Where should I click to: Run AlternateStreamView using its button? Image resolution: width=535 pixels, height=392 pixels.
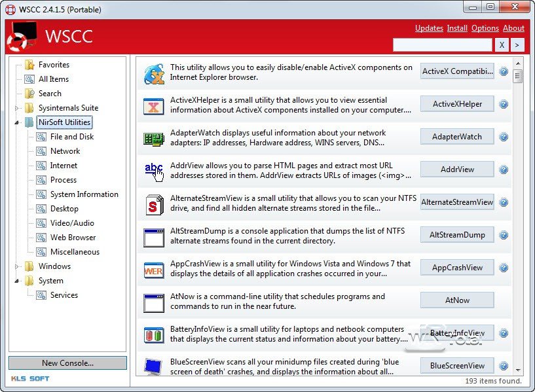[457, 202]
